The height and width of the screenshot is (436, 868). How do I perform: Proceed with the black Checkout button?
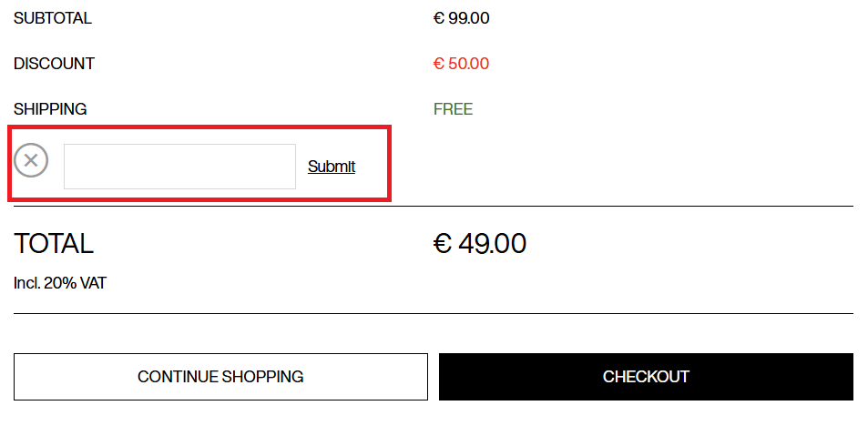point(646,377)
